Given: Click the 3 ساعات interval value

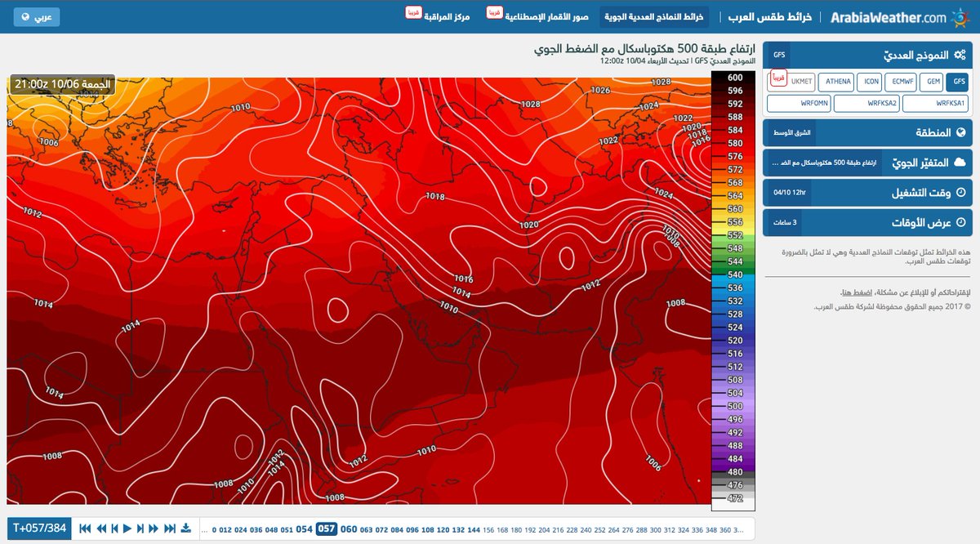Looking at the screenshot, I should tap(786, 223).
